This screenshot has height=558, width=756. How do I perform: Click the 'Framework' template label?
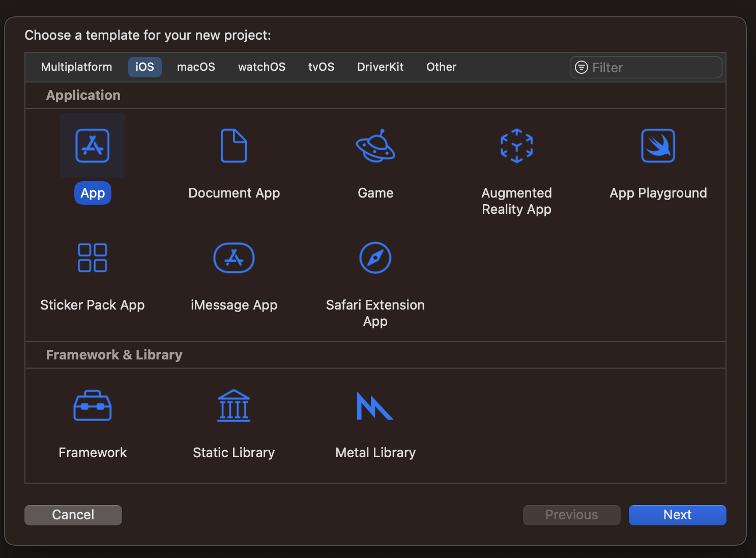93,453
